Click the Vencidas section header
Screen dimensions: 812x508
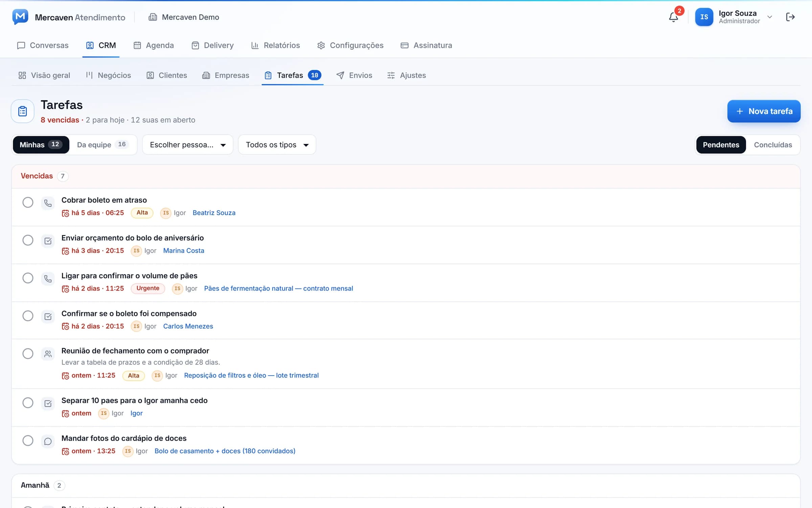click(406, 176)
